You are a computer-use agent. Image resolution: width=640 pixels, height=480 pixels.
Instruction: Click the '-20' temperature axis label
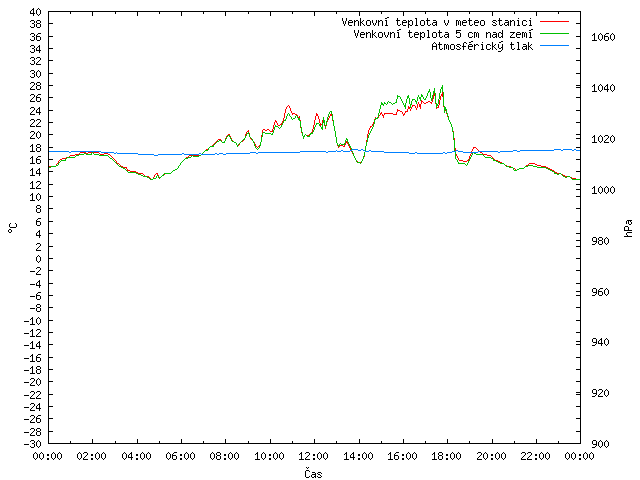pos(33,382)
